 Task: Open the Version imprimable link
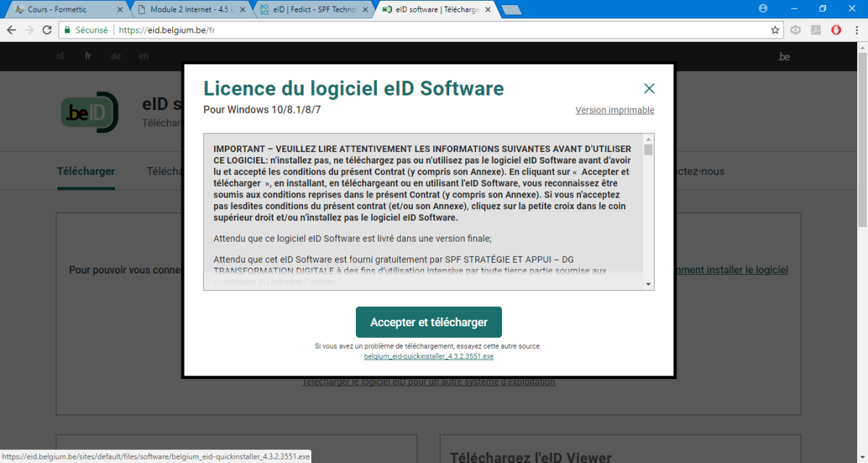(x=614, y=110)
